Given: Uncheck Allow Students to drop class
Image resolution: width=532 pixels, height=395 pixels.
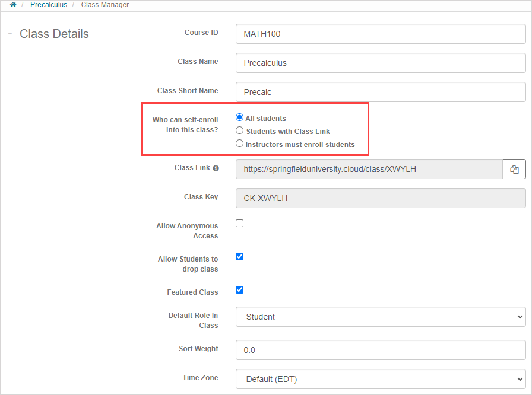Looking at the screenshot, I should point(240,257).
